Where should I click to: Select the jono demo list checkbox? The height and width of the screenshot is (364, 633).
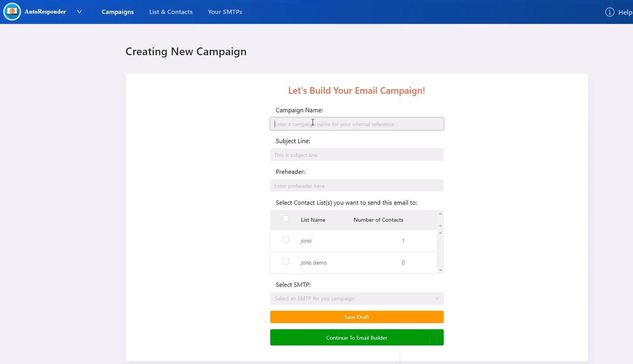click(x=286, y=262)
